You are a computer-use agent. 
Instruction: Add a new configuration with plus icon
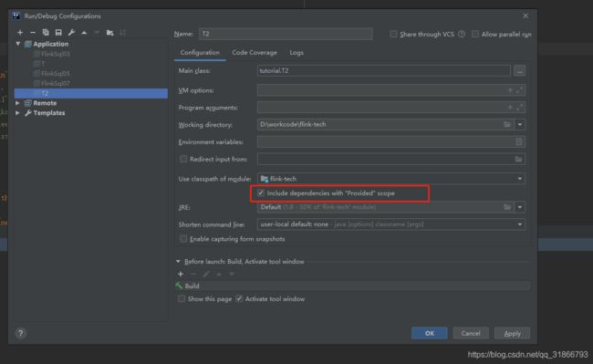[20, 33]
